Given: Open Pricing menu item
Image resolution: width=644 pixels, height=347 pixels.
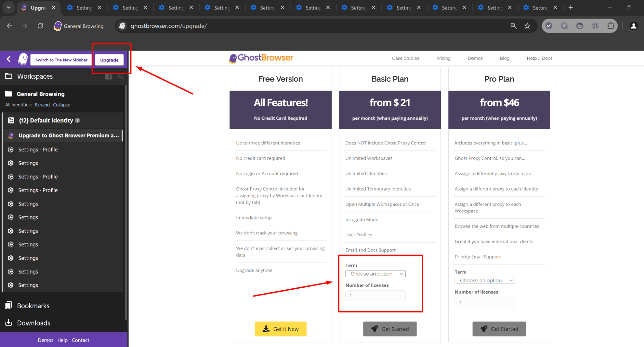Looking at the screenshot, I should pyautogui.click(x=443, y=58).
